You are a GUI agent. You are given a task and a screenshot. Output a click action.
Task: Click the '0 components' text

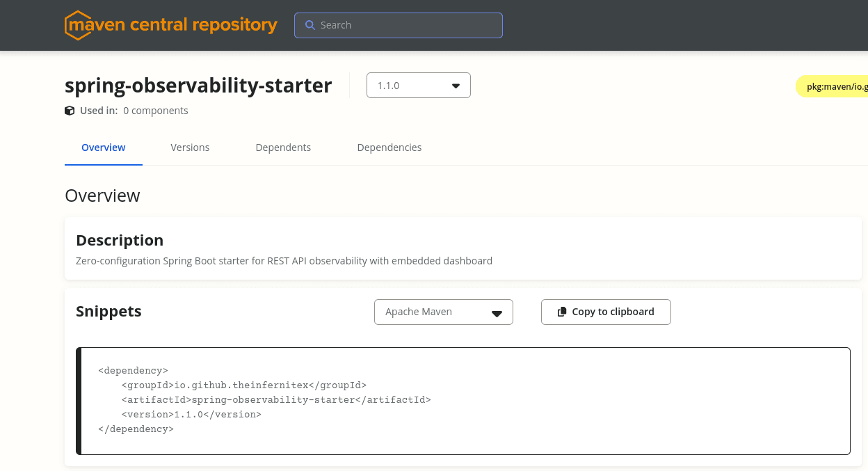[156, 111]
